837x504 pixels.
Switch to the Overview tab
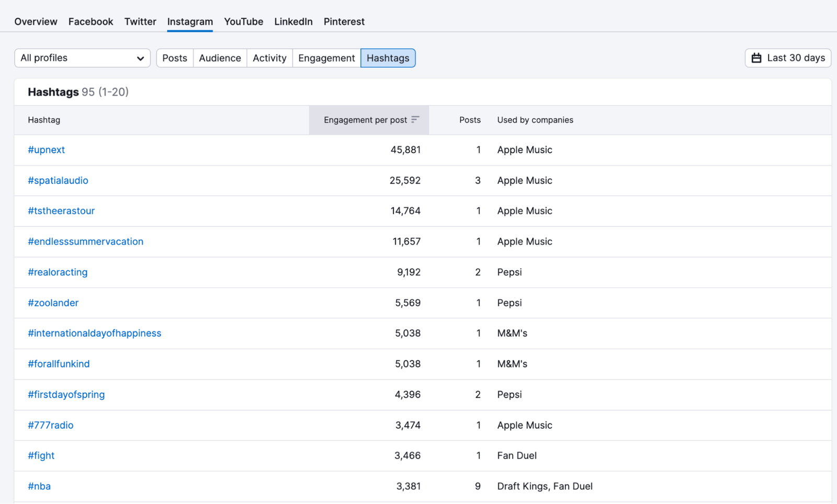click(x=36, y=21)
